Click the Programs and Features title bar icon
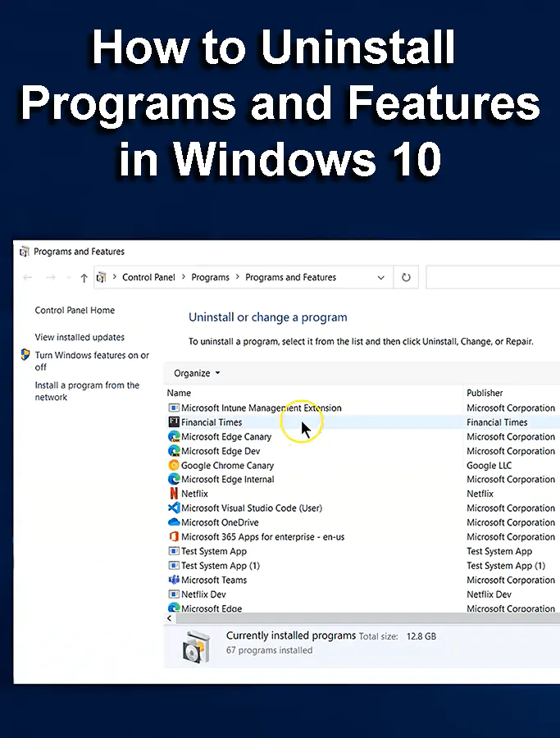 tap(25, 252)
